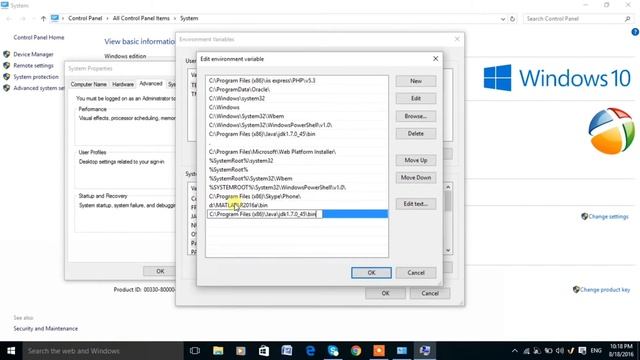Click the scroll down arrow of the system variables list
Image resolution: width=640 pixels, height=360 pixels.
coord(448,250)
